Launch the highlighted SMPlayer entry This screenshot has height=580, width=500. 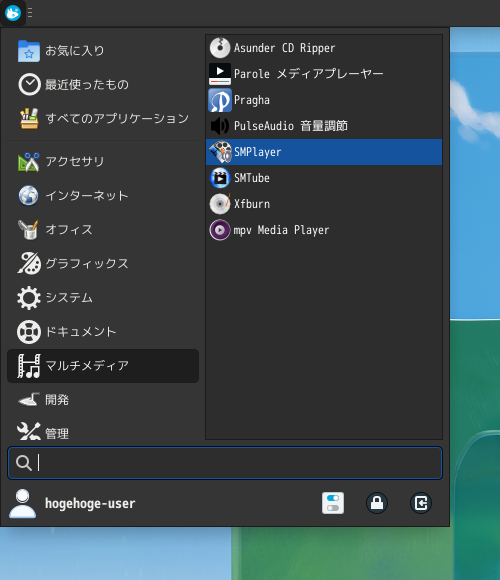pos(324,152)
